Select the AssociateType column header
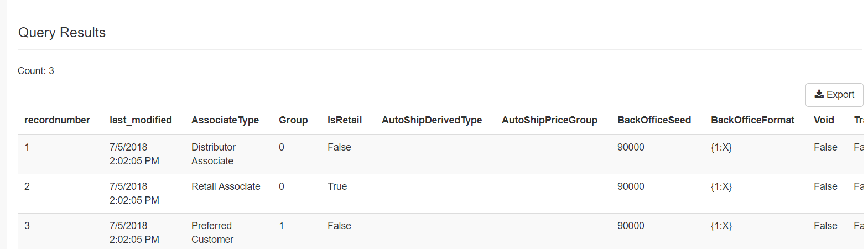 click(x=225, y=120)
